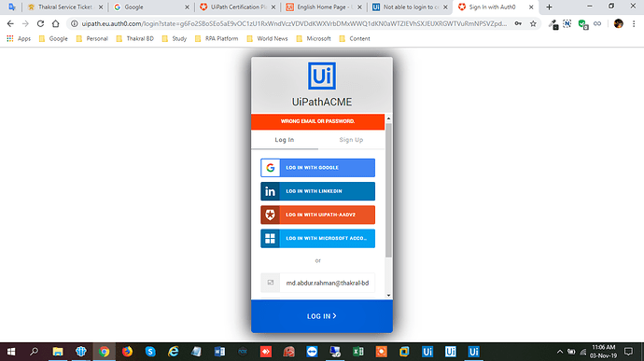Open the Microsoft bookmarks folder
The width and height of the screenshot is (644, 361).
pos(314,38)
